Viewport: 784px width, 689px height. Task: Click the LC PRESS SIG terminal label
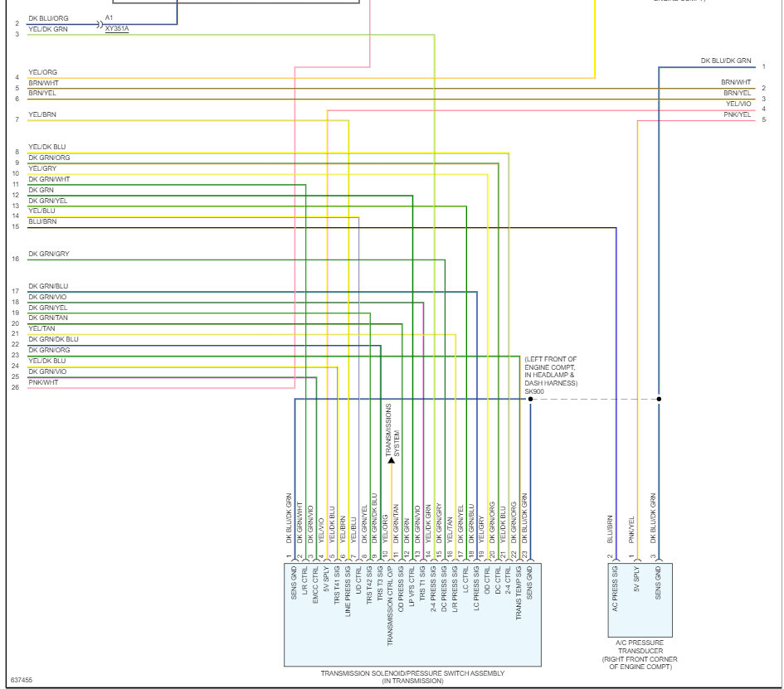click(476, 588)
